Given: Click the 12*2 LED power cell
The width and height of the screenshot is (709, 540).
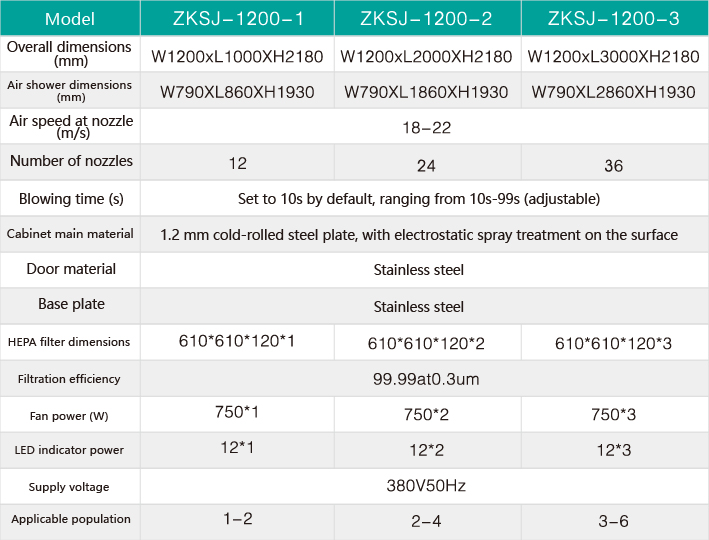Looking at the screenshot, I should pos(426,450).
